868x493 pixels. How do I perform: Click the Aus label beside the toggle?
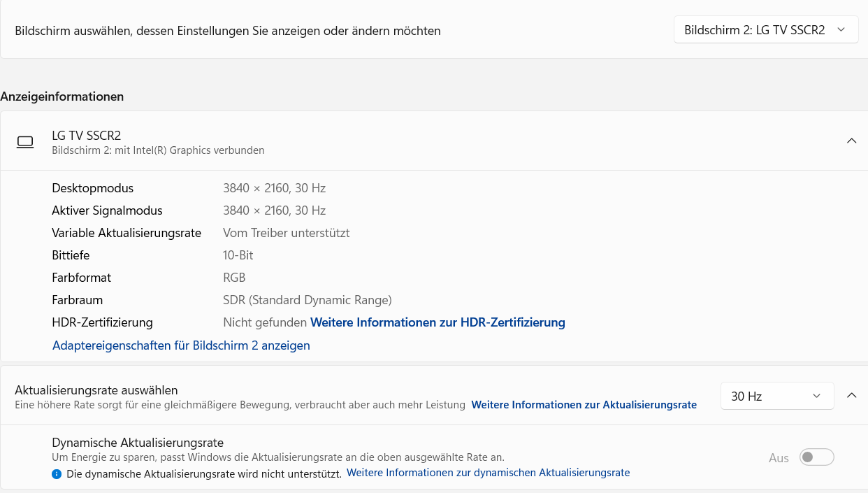(779, 458)
